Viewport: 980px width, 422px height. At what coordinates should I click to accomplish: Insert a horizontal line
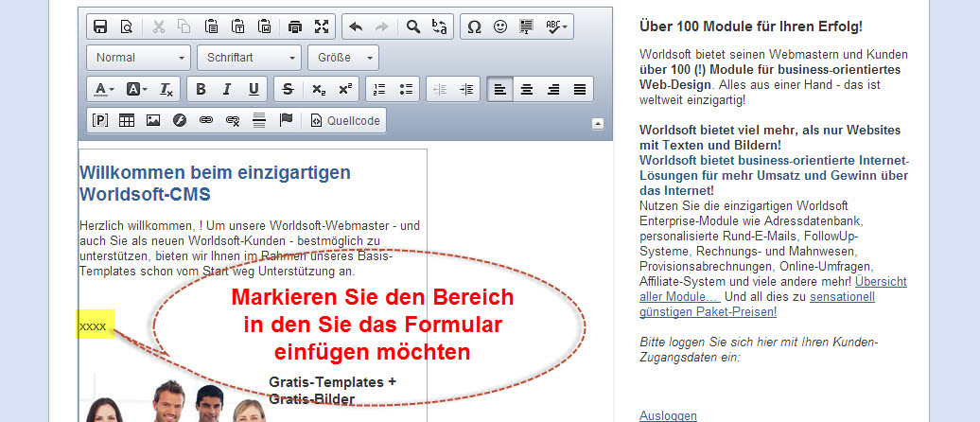(259, 121)
